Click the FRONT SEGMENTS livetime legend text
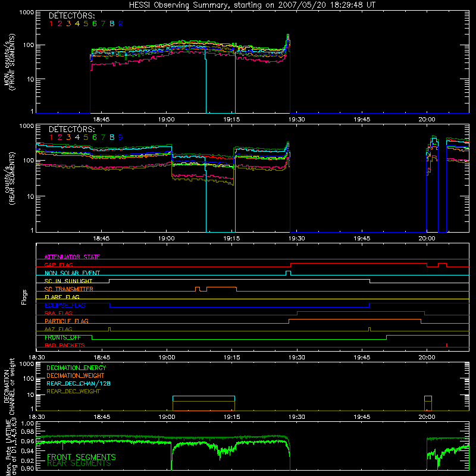 coord(82,457)
